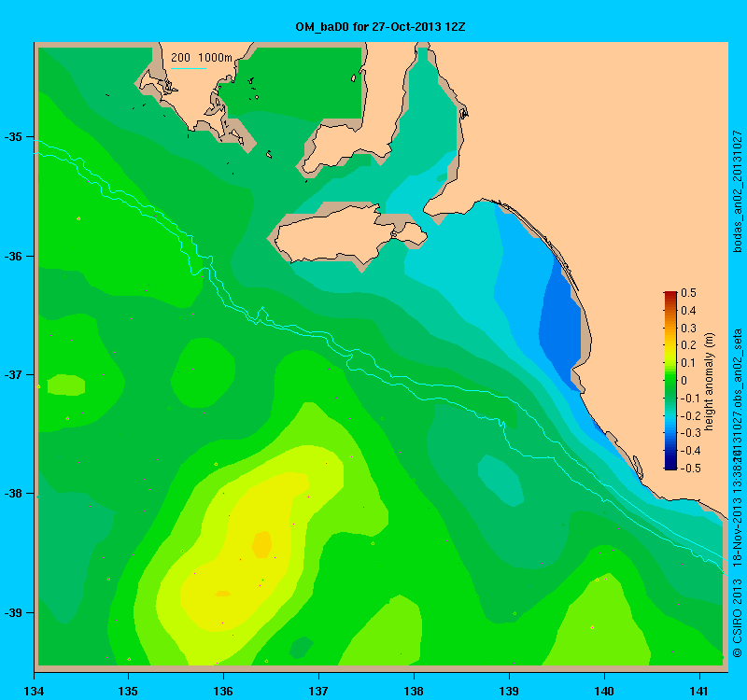Click the '0.3' colorbar label

688,329
